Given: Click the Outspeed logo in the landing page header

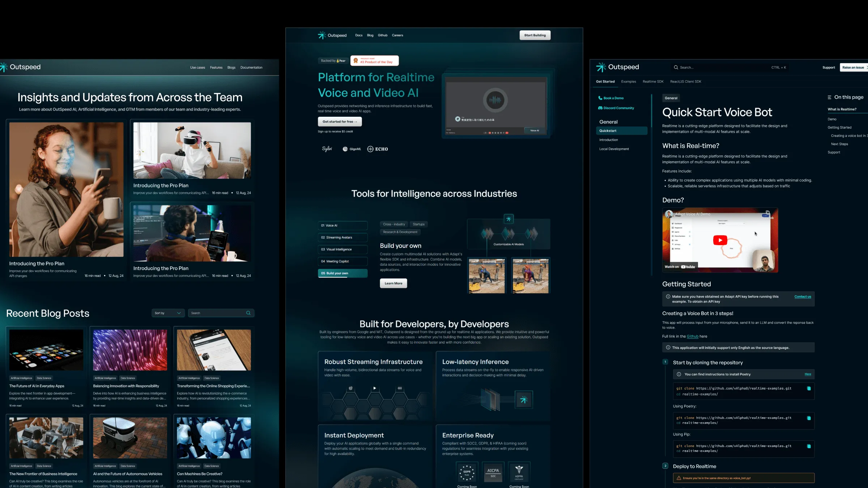Looking at the screenshot, I should tap(332, 35).
